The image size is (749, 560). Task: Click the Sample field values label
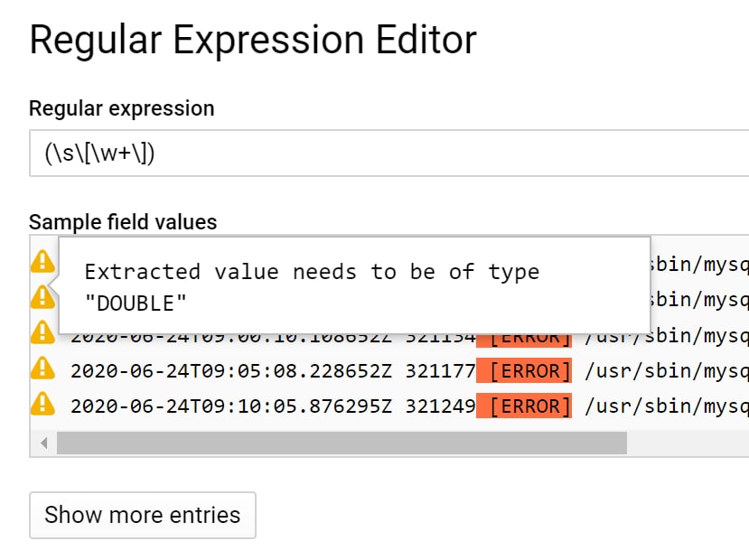123,222
